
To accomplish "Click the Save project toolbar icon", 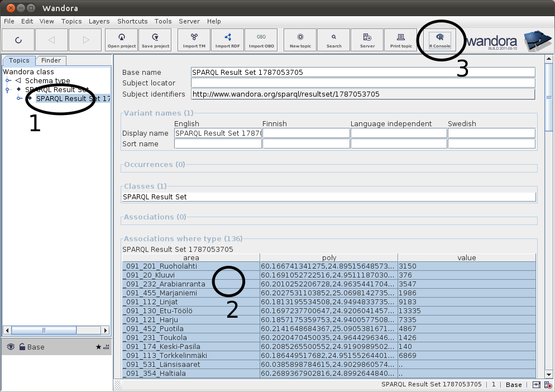I will [155, 40].
